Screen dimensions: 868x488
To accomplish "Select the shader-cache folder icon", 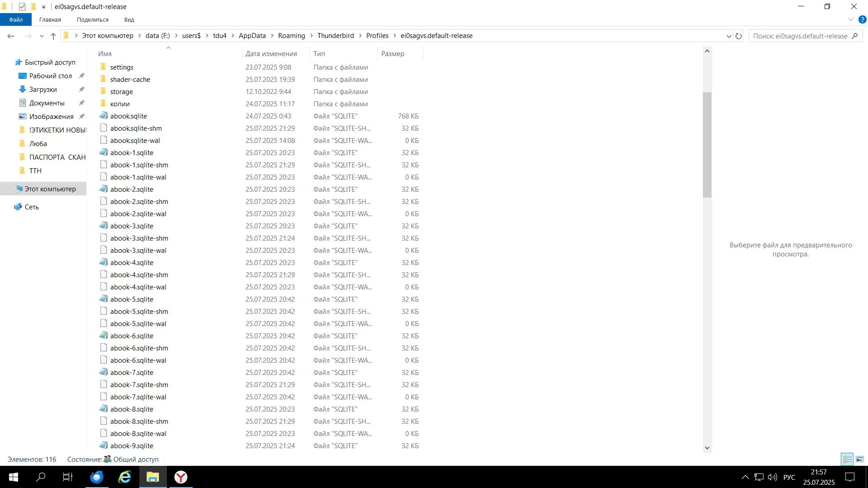I will coord(104,79).
